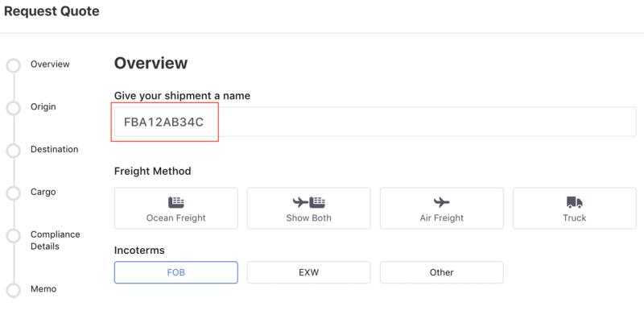This screenshot has width=644, height=315.
Task: Choose Other incoterm
Action: coord(441,272)
